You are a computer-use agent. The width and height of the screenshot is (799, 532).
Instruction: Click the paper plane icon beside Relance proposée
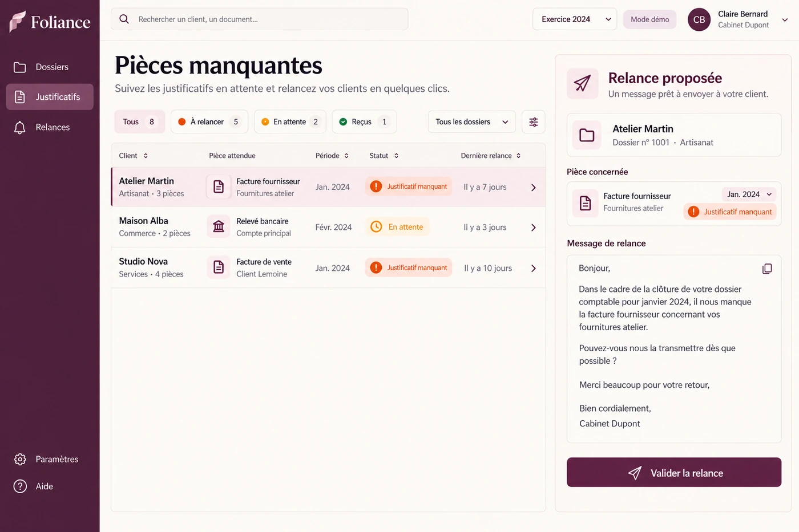(583, 84)
